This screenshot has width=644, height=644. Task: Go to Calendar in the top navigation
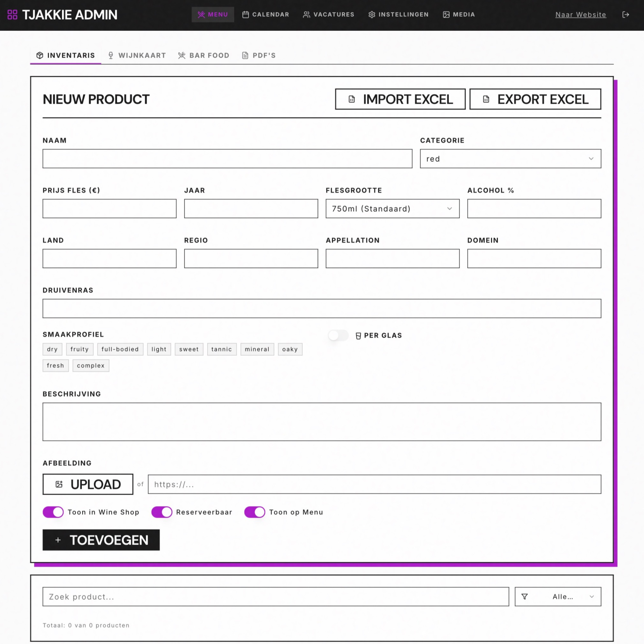(265, 14)
